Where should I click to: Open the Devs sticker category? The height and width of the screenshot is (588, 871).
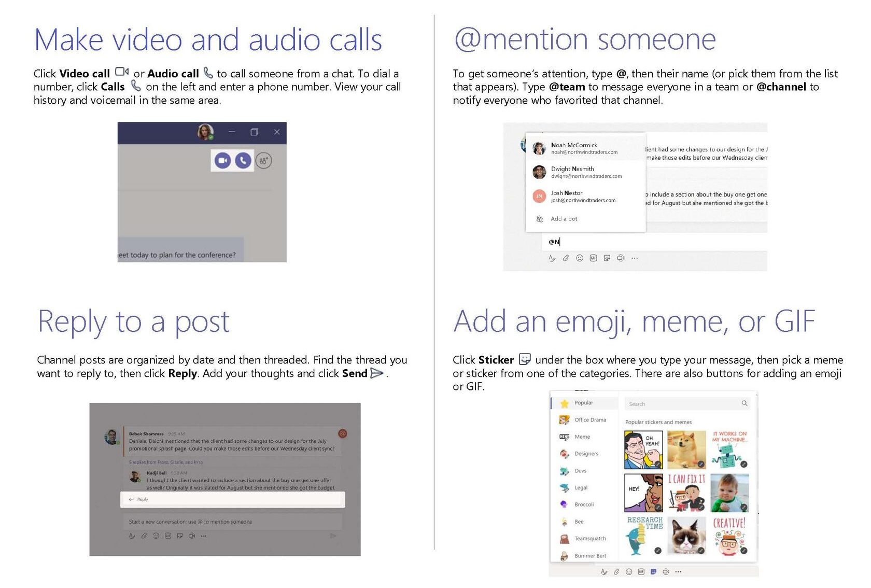point(580,471)
